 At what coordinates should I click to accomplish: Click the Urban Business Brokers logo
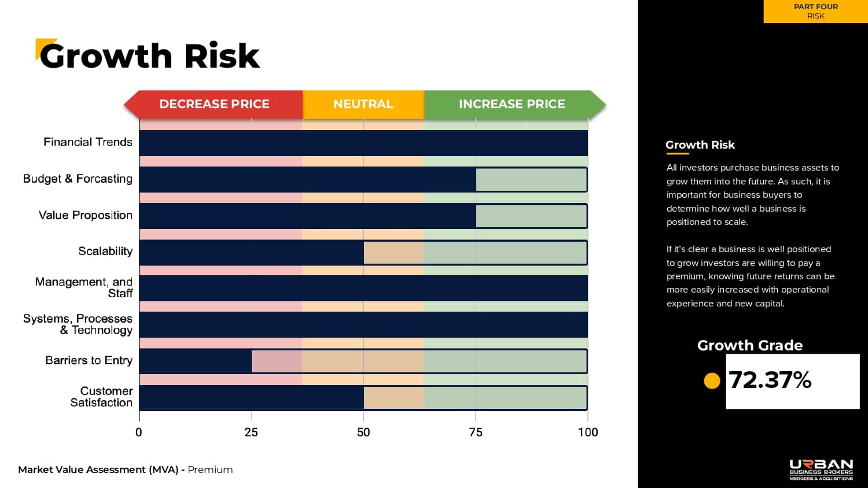(821, 469)
